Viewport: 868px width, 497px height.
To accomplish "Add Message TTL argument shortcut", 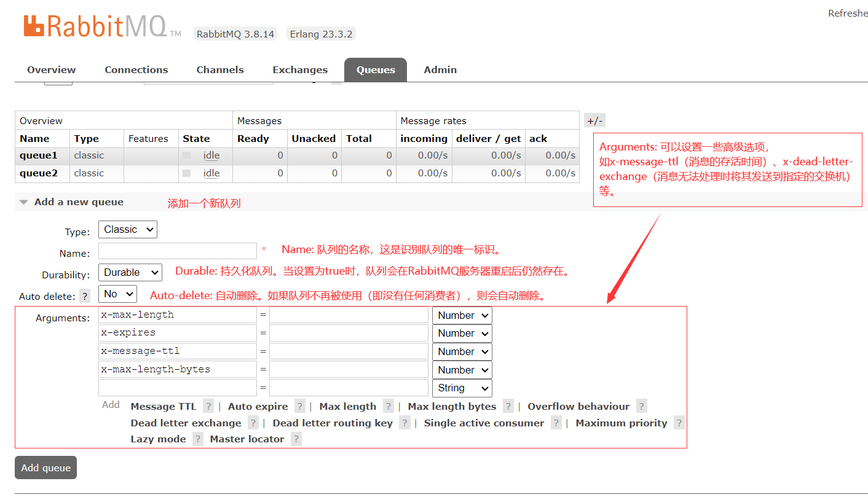I will [164, 406].
